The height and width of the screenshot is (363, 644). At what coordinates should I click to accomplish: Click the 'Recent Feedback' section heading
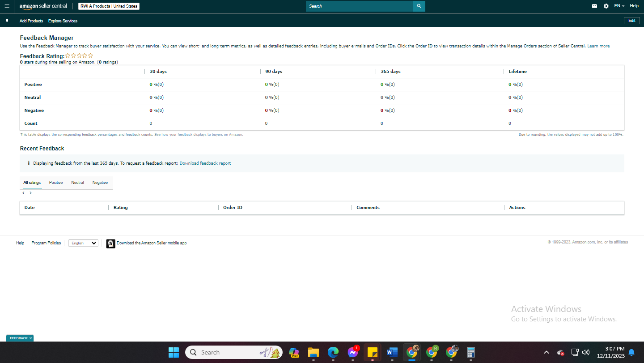pos(42,149)
